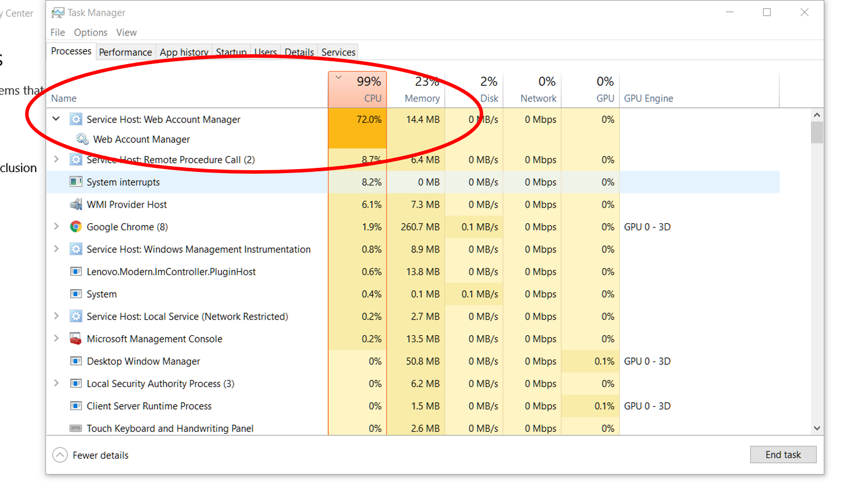
Task: Sort processes by the Name column
Action: coord(187,89)
